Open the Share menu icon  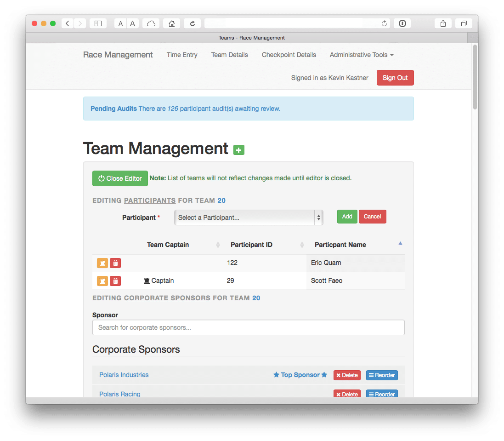443,23
